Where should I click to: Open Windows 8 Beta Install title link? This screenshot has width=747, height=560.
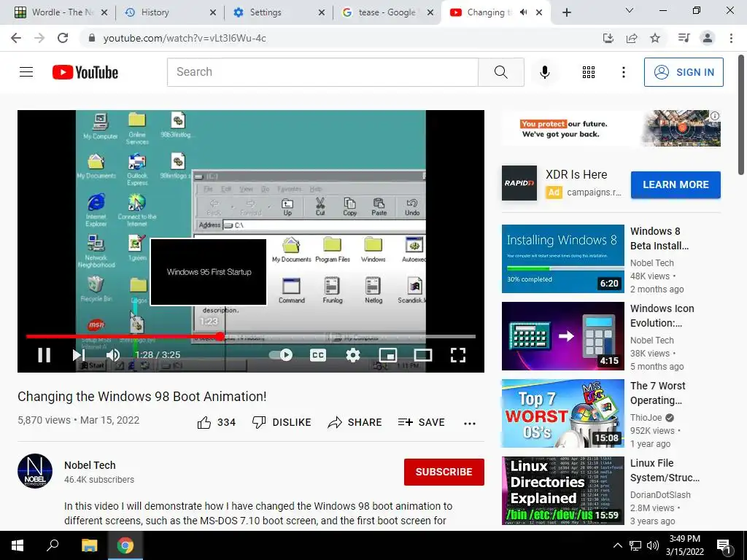tap(659, 238)
